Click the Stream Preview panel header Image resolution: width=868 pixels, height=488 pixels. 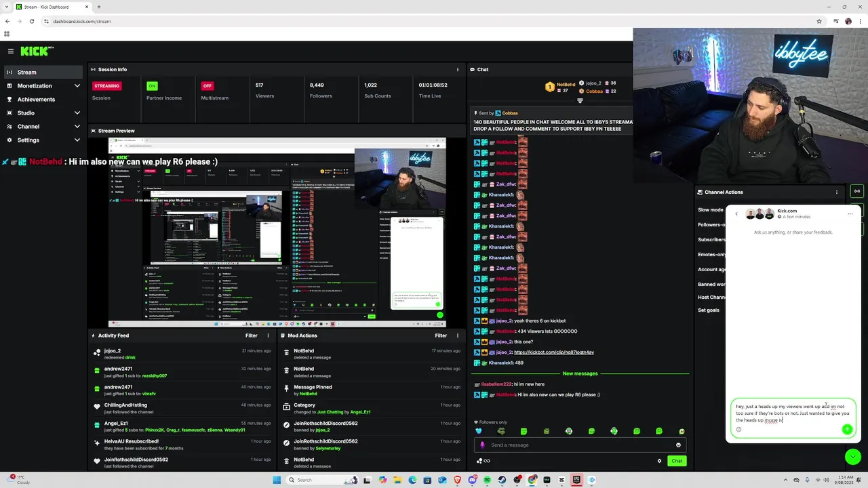[x=277, y=131]
